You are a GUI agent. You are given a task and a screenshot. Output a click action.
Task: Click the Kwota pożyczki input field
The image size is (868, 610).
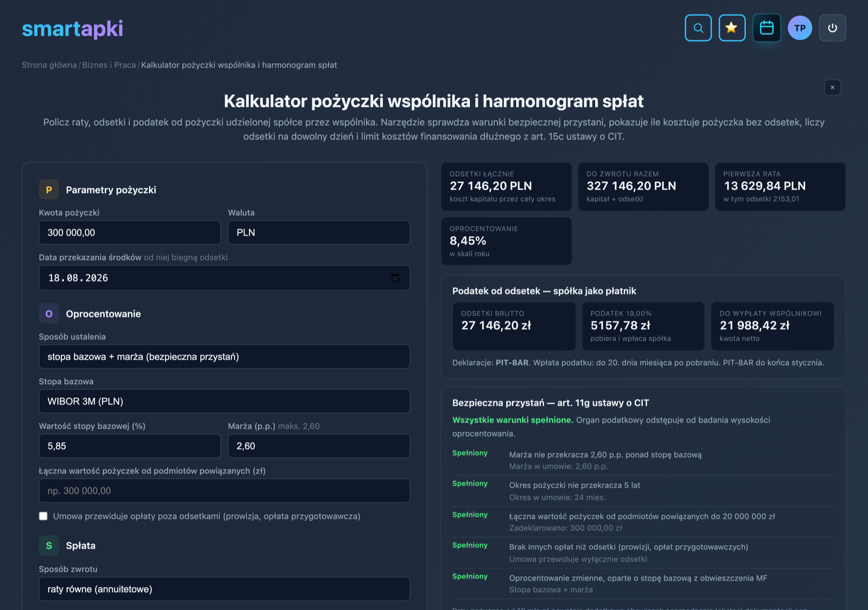point(130,232)
